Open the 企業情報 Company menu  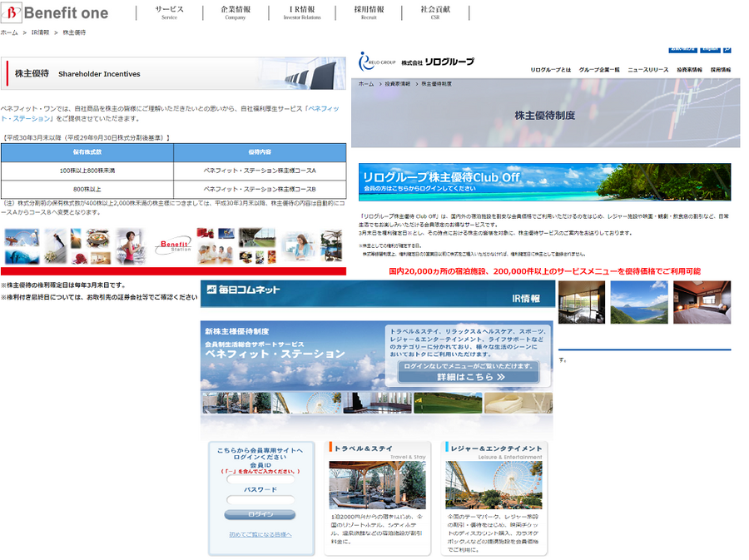(x=235, y=12)
